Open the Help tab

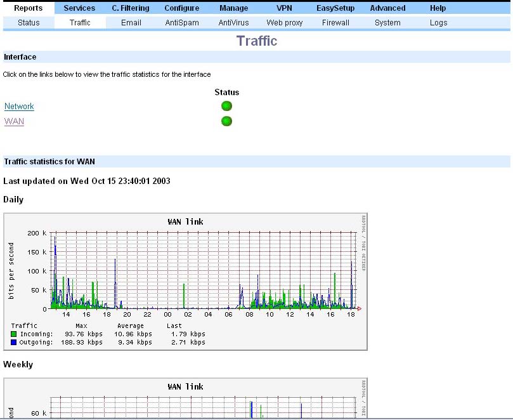438,8
